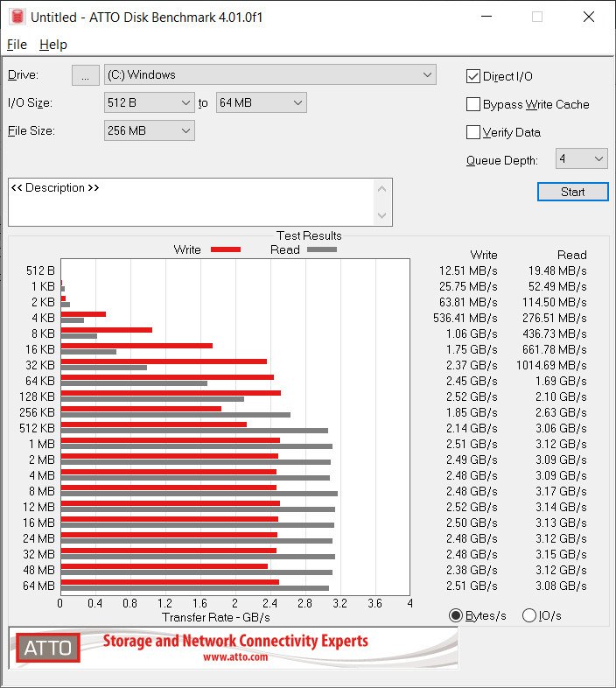Click the ATTO logo in the banner

[48, 648]
